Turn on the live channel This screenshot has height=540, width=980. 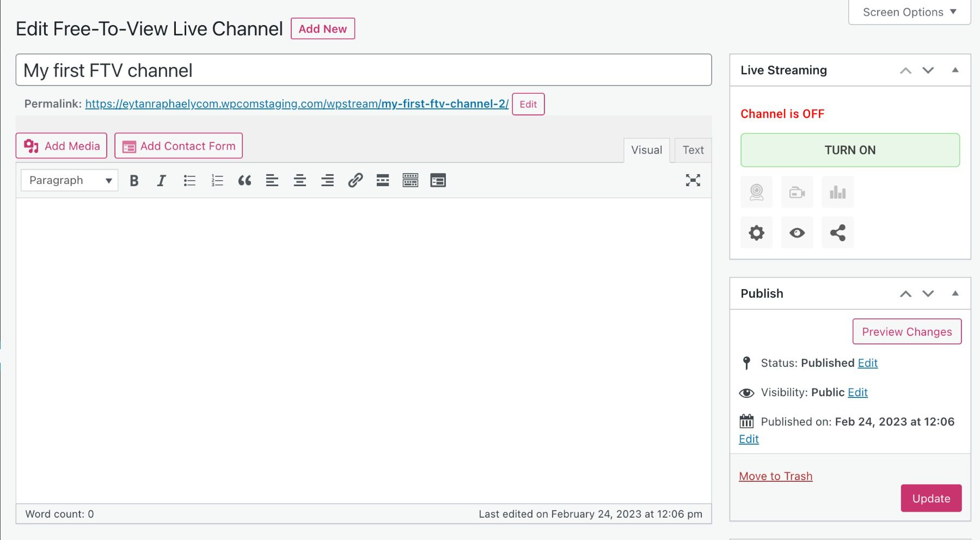point(849,150)
